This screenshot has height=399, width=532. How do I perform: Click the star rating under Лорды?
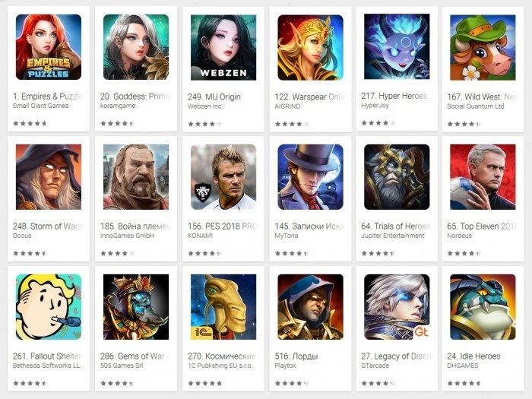pyautogui.click(x=292, y=383)
